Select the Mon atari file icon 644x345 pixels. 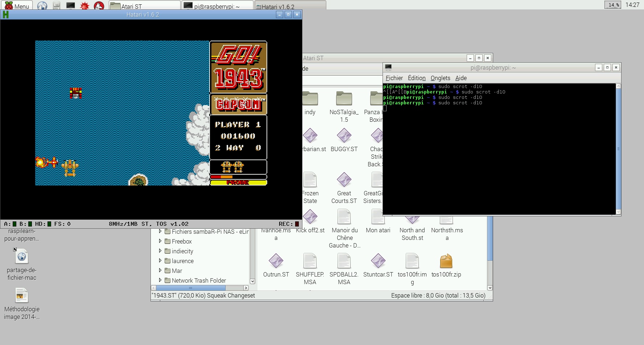click(x=378, y=217)
